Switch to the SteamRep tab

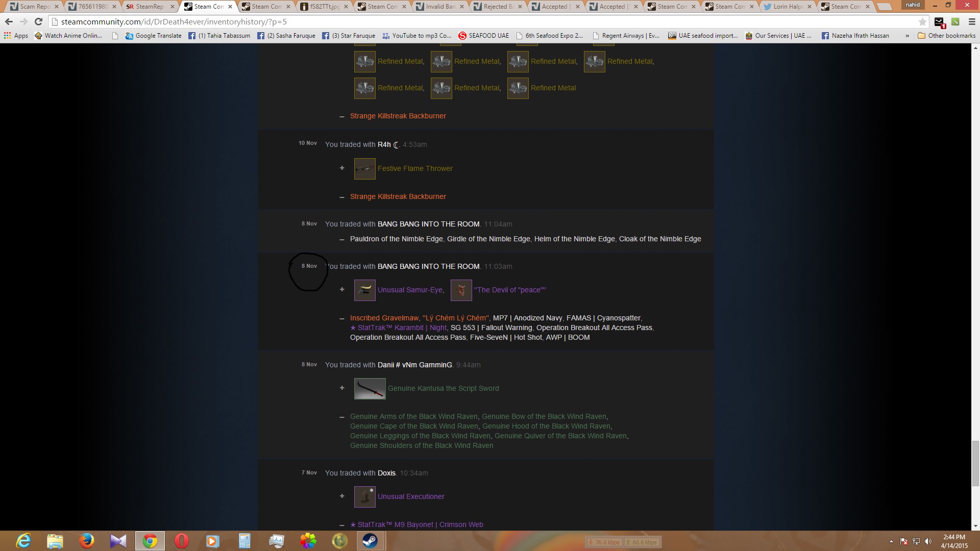point(149,7)
